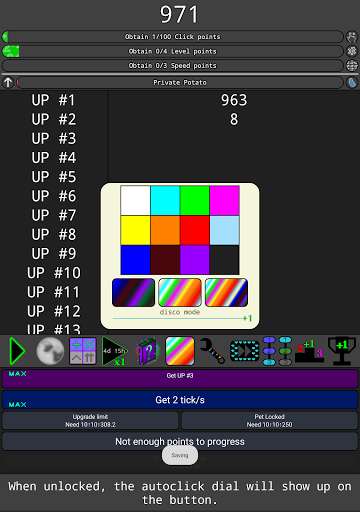Click the cyan fast-forward hearts icon

pyautogui.click(x=244, y=351)
